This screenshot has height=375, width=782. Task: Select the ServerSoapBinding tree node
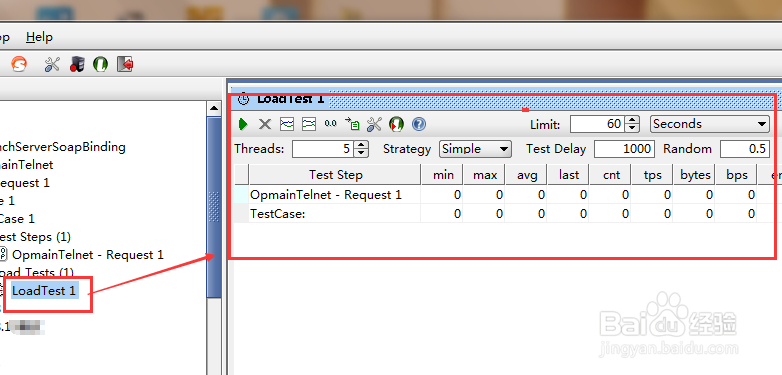pyautogui.click(x=63, y=147)
